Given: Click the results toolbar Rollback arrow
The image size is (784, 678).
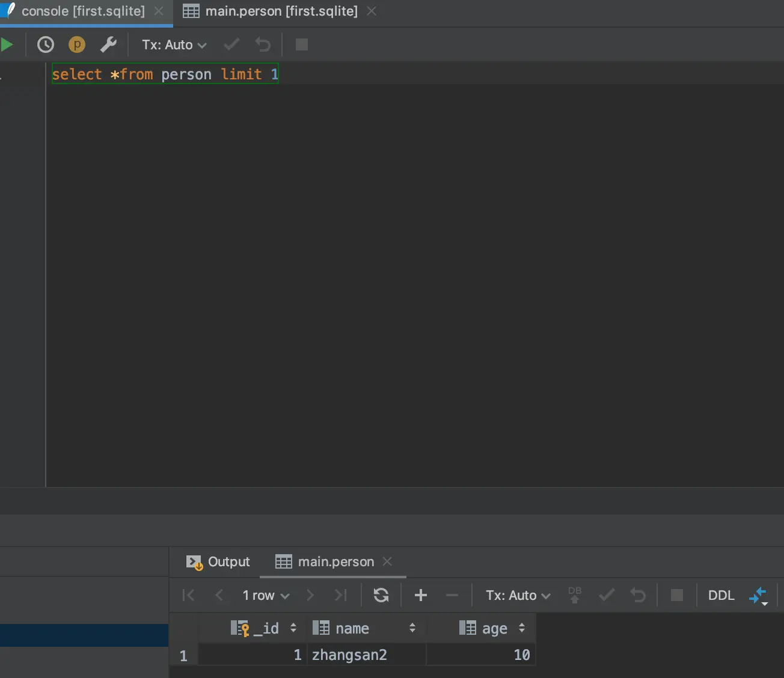Looking at the screenshot, I should pyautogui.click(x=638, y=595).
